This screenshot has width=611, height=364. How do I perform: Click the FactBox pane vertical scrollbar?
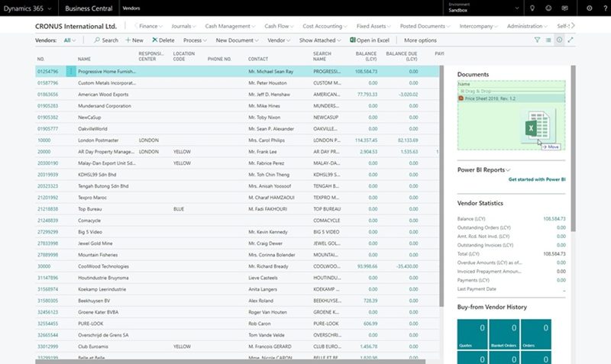(574, 148)
